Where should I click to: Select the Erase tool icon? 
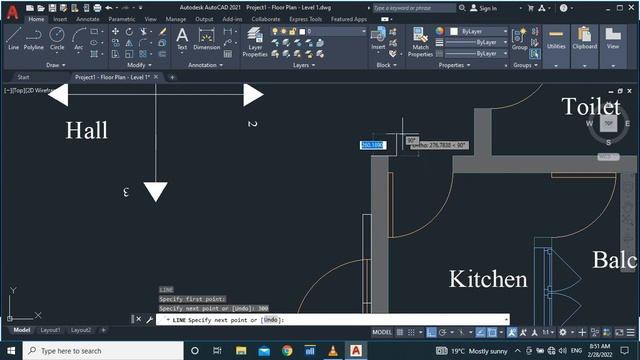[162, 31]
